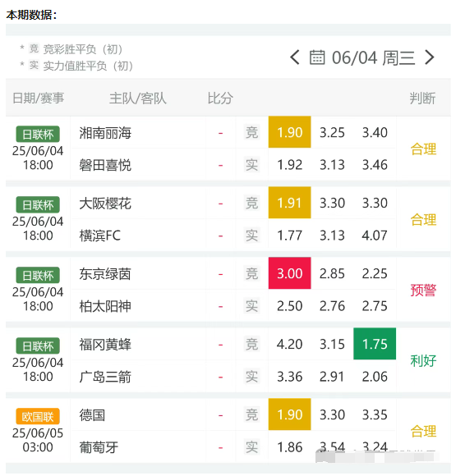Open the 预警 judgment for 东京绿茵 match
The height and width of the screenshot is (476, 465).
[x=423, y=290]
